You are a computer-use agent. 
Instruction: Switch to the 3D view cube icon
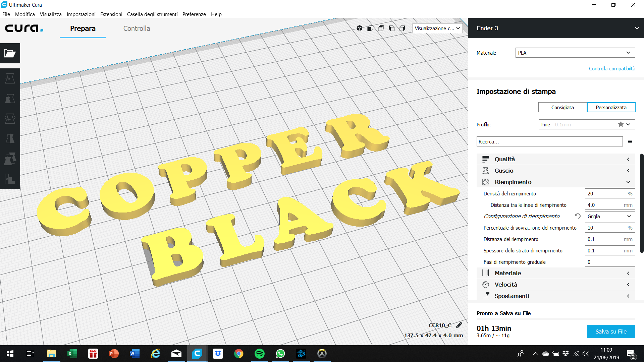360,28
